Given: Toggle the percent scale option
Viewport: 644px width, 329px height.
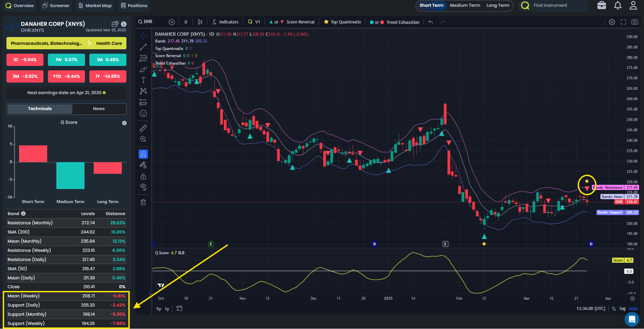Looking at the screenshot, I should (614, 309).
